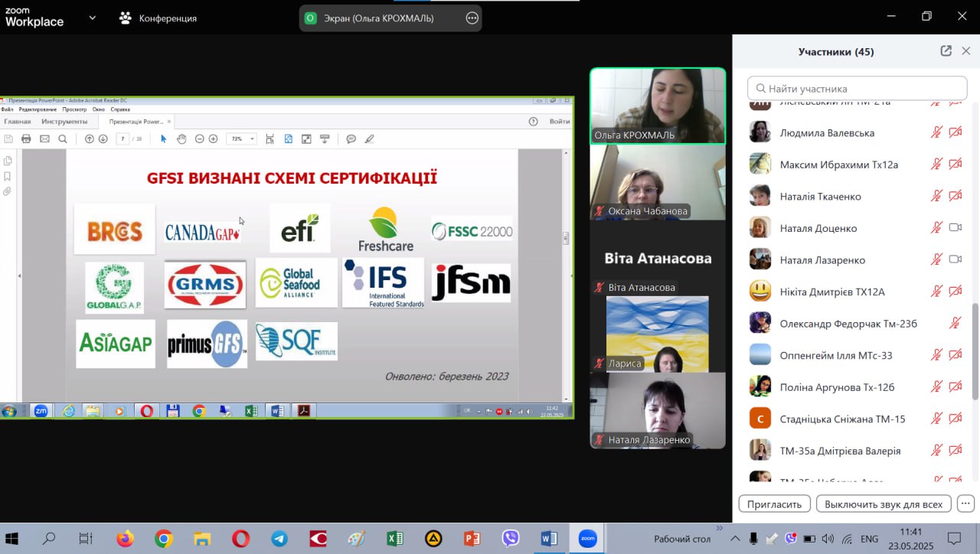Open the 73% zoom dropdown
The width and height of the screenshot is (980, 554).
pos(253,139)
